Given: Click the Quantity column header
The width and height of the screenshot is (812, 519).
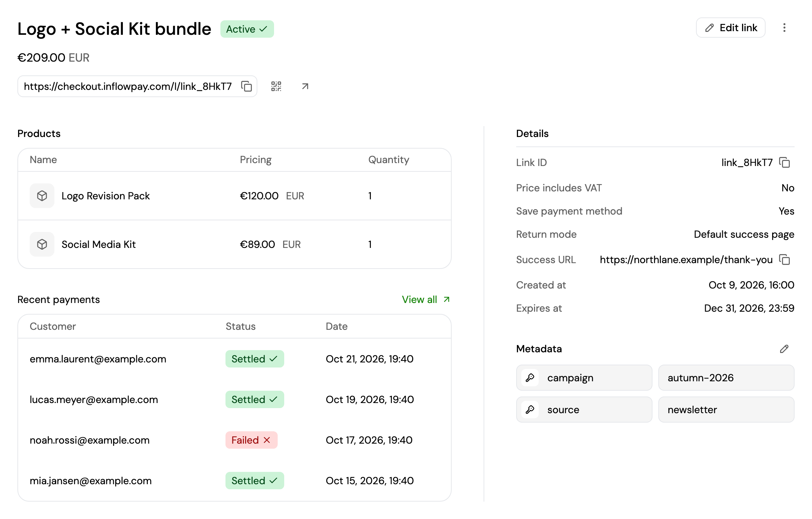Looking at the screenshot, I should pyautogui.click(x=389, y=159).
